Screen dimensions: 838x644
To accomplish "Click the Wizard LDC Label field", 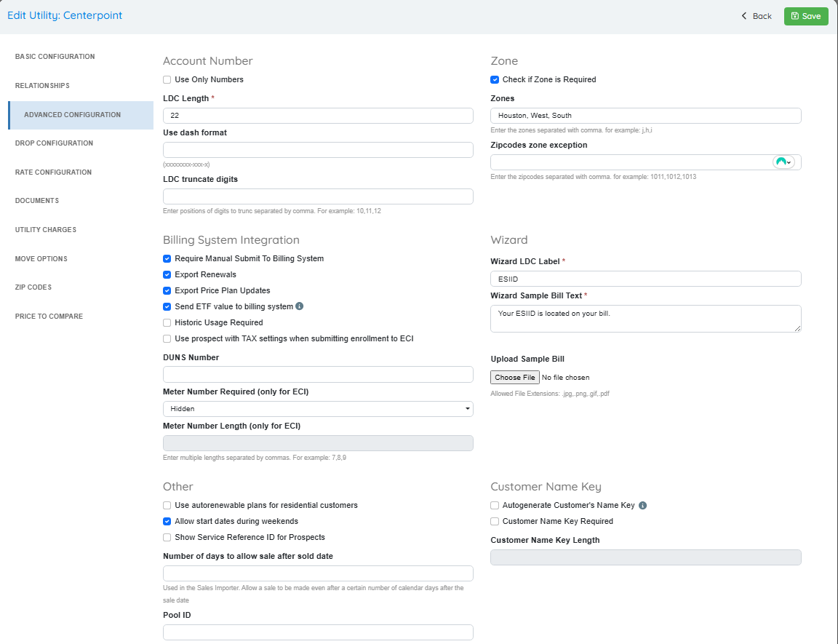I will [646, 279].
